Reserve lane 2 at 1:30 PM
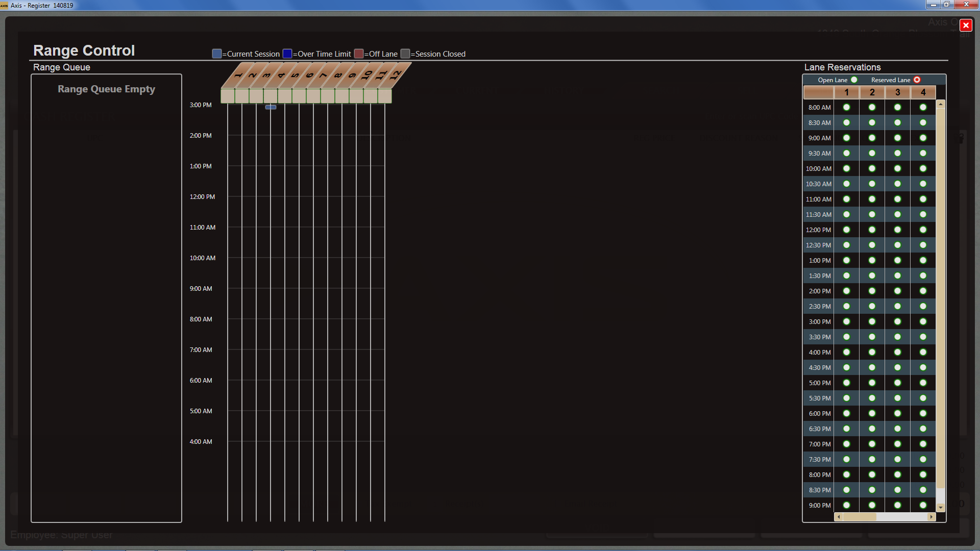 point(872,275)
